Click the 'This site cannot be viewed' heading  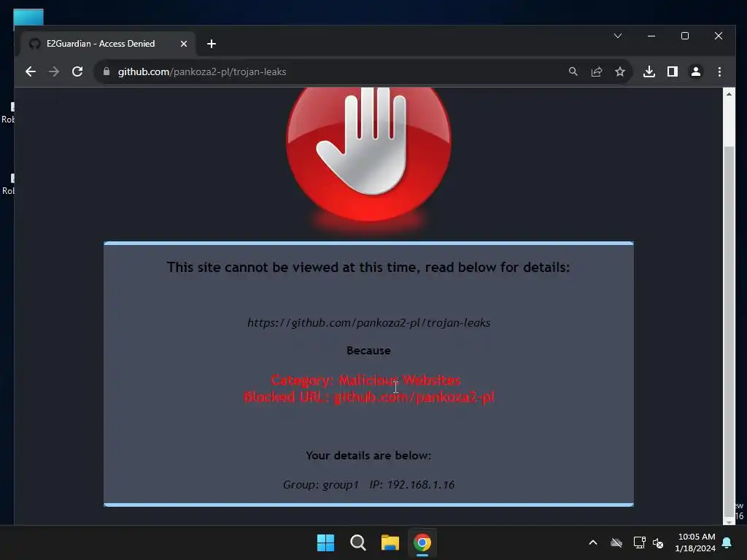368,267
